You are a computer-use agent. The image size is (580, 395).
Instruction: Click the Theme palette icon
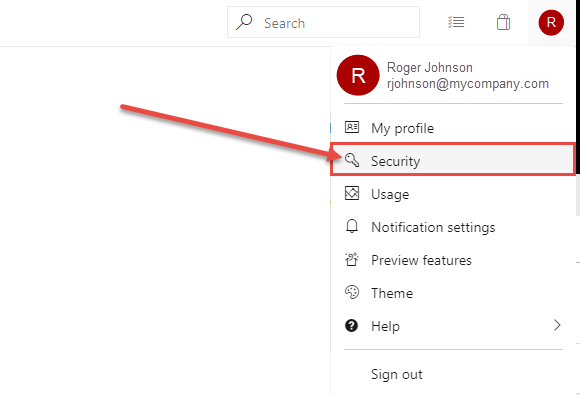pos(352,292)
